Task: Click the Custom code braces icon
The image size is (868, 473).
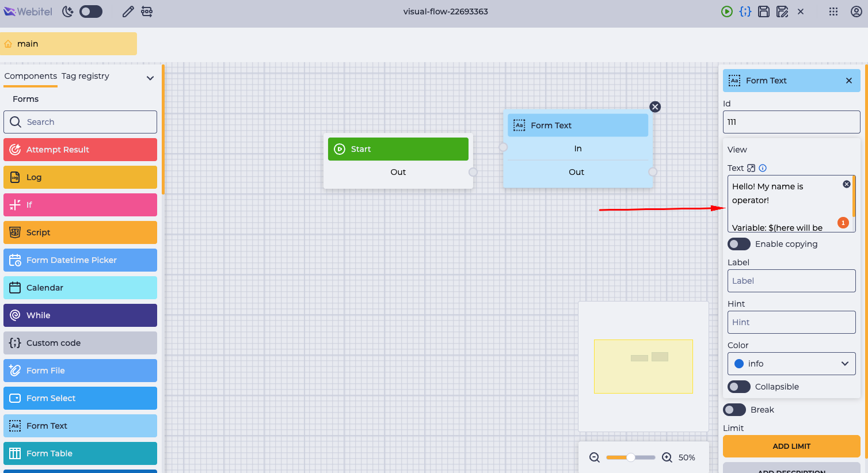Action: pos(15,343)
